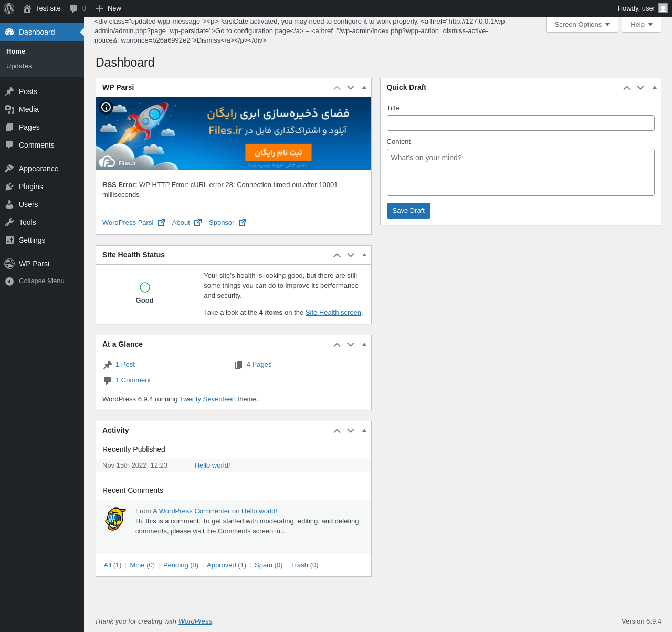Screen dimensions: 672x632
Task: Move WP Parsi widget up
Action: pyautogui.click(x=337, y=88)
